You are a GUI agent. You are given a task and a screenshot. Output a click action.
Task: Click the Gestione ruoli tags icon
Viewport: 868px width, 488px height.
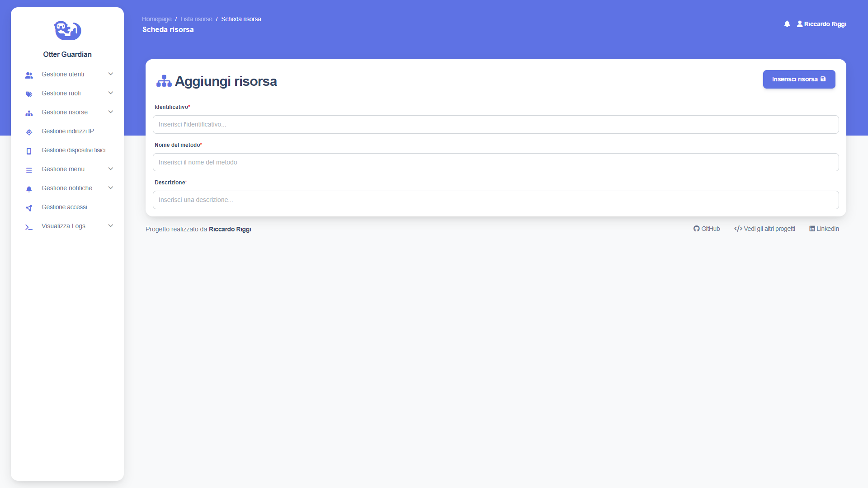point(29,94)
